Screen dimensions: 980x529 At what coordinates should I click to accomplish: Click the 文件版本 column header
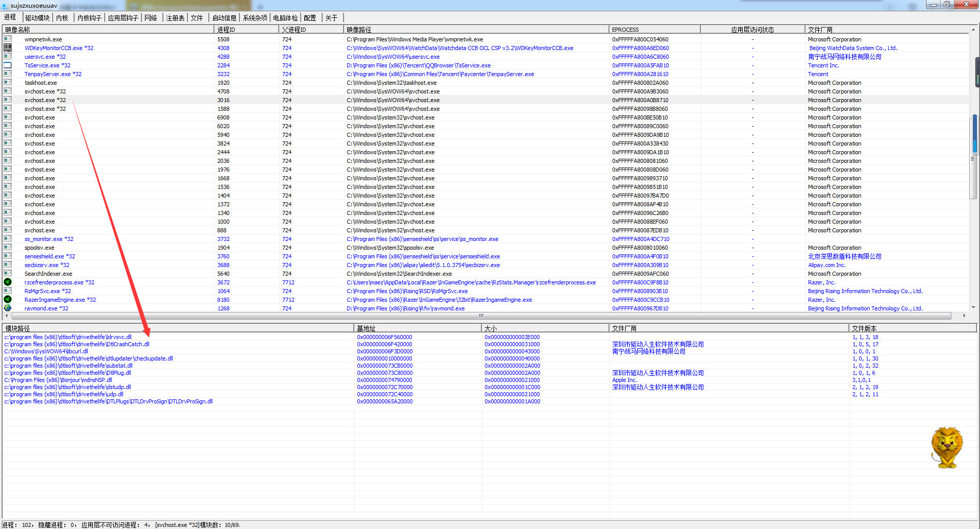point(913,328)
